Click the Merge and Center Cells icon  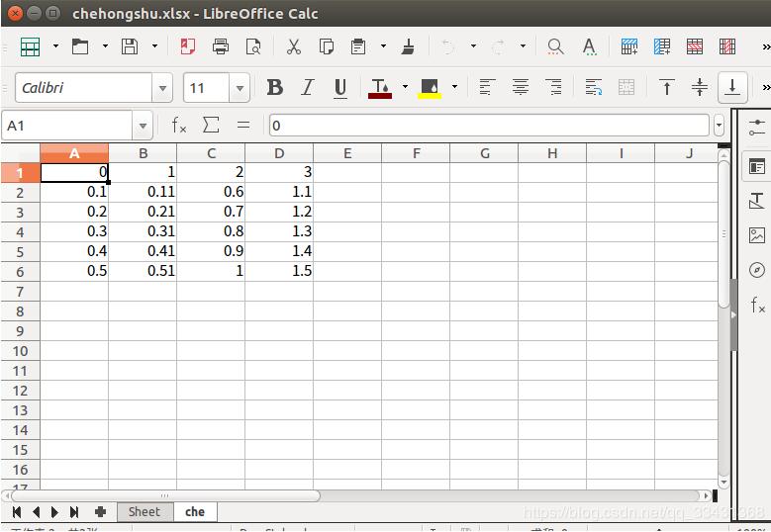(x=626, y=87)
